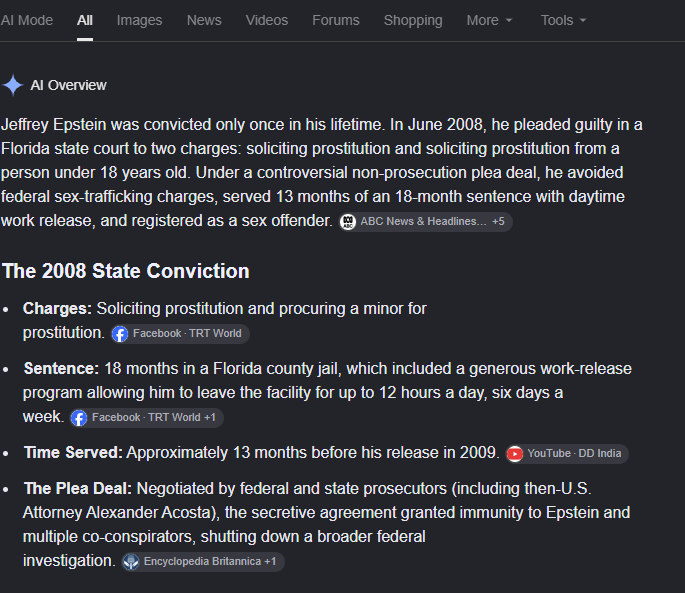The height and width of the screenshot is (593, 685).
Task: Click the ABC News source icon
Action: coord(348,222)
